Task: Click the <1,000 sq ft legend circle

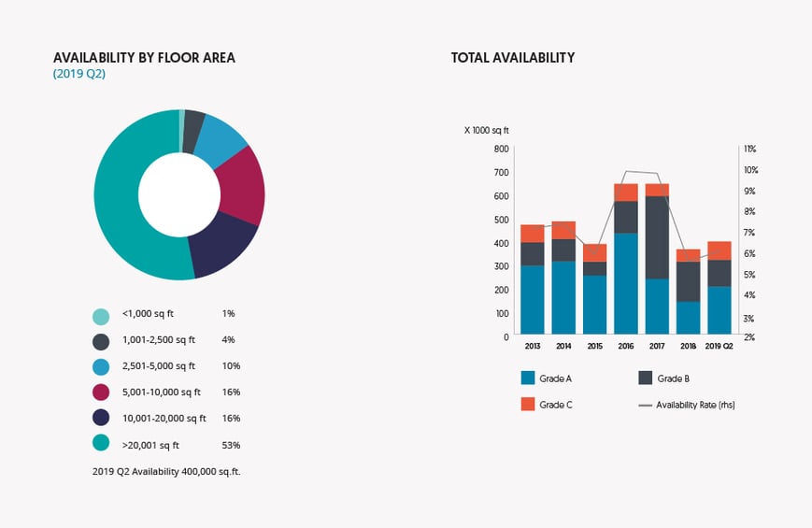Action: pyautogui.click(x=101, y=317)
